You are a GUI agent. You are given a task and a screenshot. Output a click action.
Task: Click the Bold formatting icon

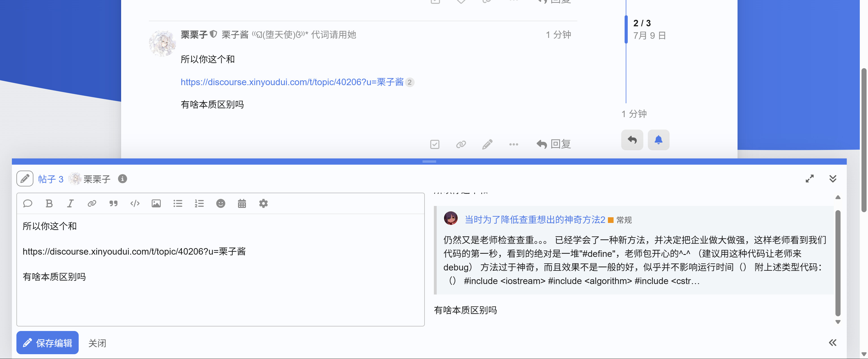[x=49, y=203]
